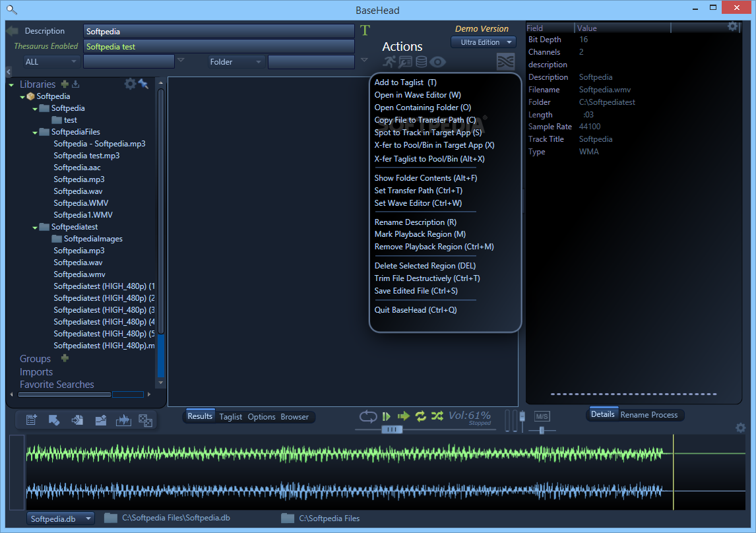756x533 pixels.
Task: Select Quit BaseHead (Ctrl+Q)
Action: point(416,310)
